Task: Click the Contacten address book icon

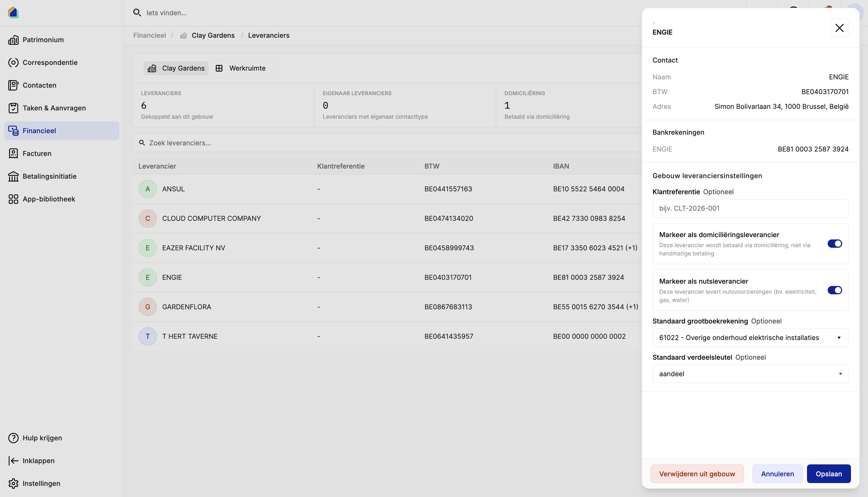Action: [13, 85]
